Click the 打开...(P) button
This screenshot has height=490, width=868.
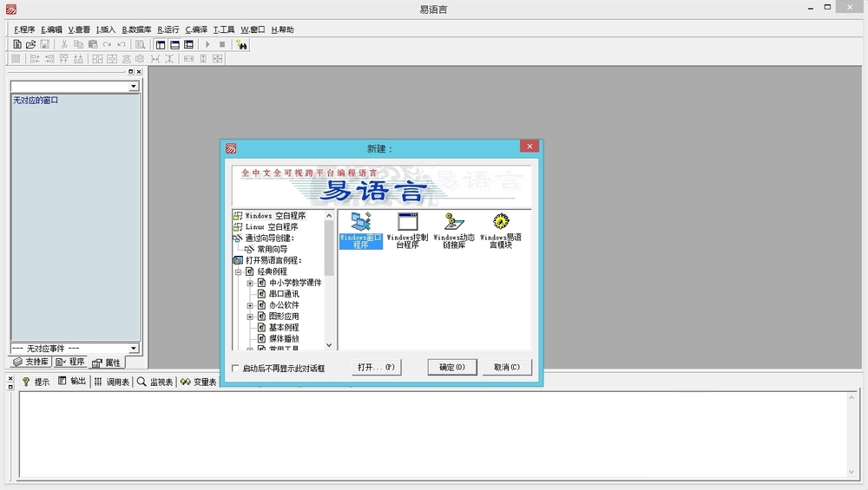[x=377, y=367]
